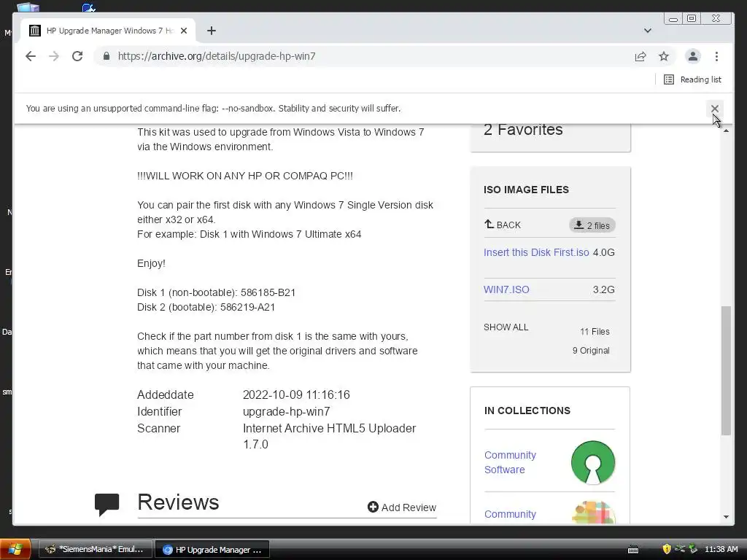Click the IN COLLECTIONS heading
The height and width of the screenshot is (560, 747).
[x=527, y=411]
